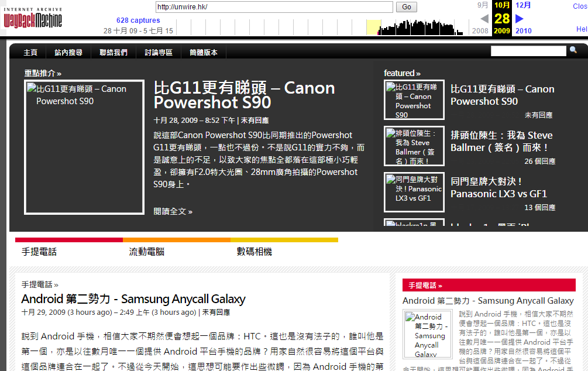Click the site search text box
The width and height of the screenshot is (588, 371).
528,51
